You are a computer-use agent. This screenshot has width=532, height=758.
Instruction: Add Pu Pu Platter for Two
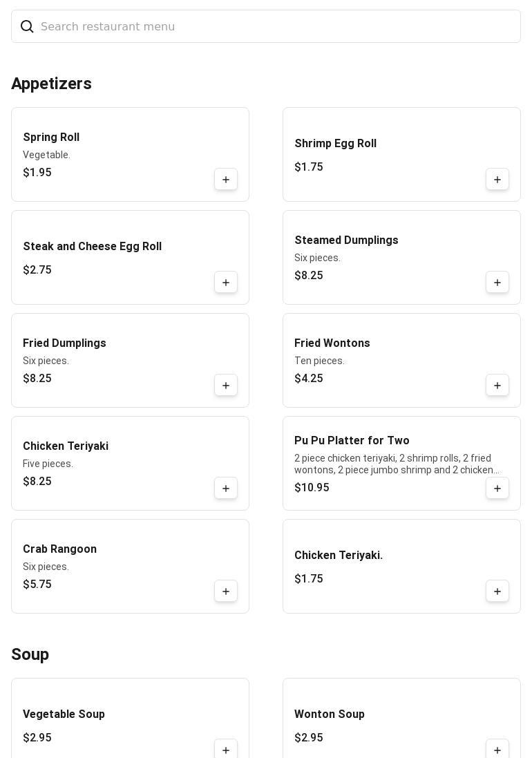click(x=497, y=489)
